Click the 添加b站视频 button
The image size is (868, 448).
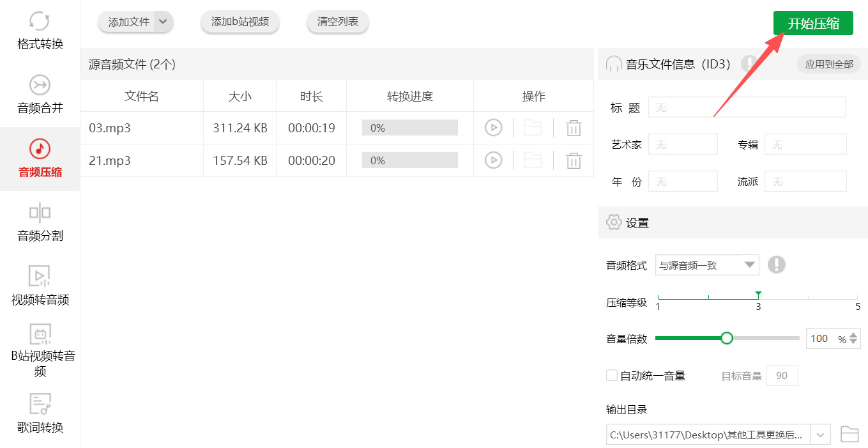240,22
